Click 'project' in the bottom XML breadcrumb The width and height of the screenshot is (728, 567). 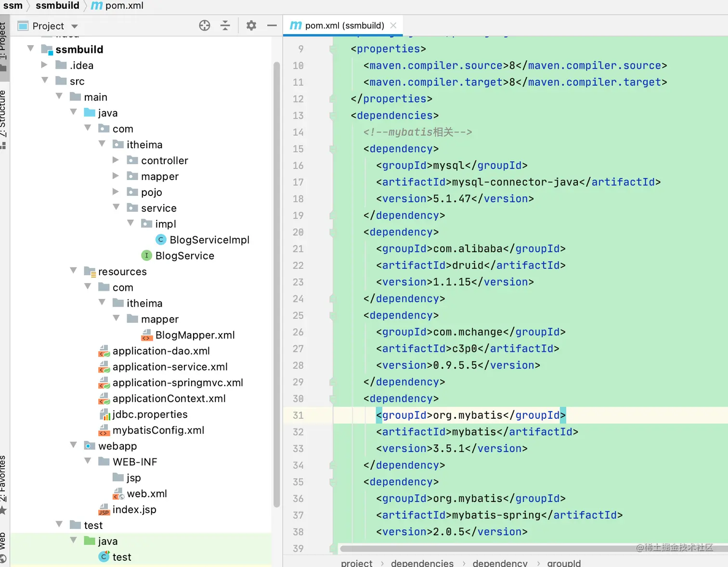357,563
